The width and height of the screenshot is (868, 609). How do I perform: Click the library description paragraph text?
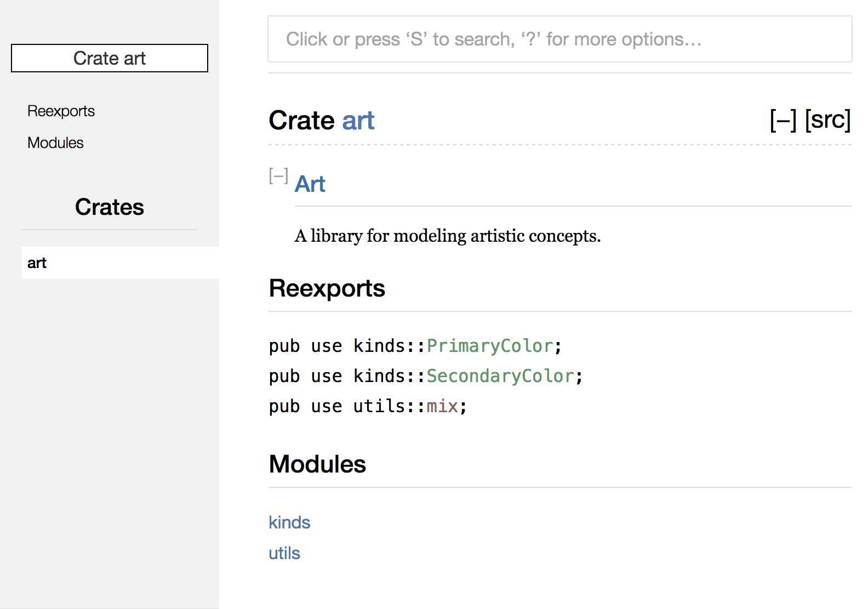[447, 236]
